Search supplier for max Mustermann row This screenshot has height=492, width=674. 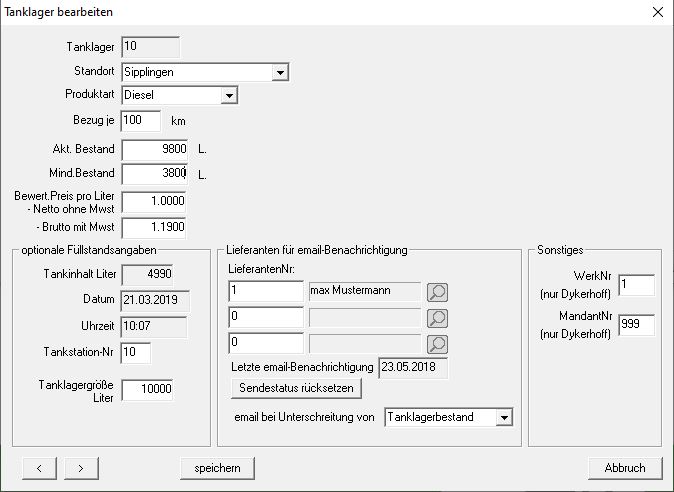[438, 293]
